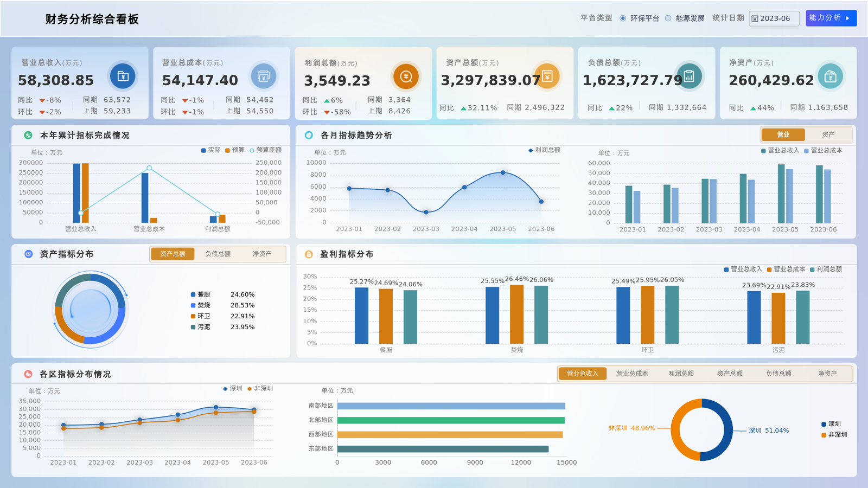The width and height of the screenshot is (868, 488).
Task: Toggle 深圳 legend in regional line chart
Action: 233,389
